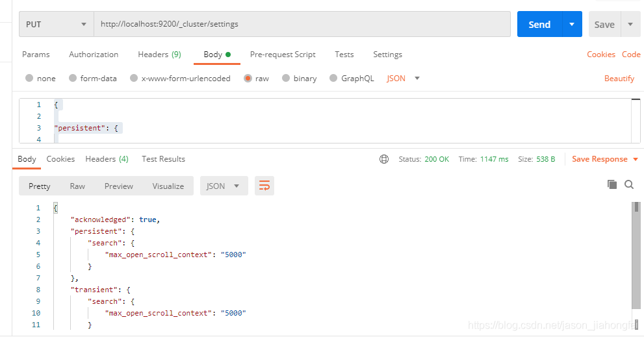Open the Cookies link at top right
The image size is (644, 337).
pyautogui.click(x=601, y=55)
